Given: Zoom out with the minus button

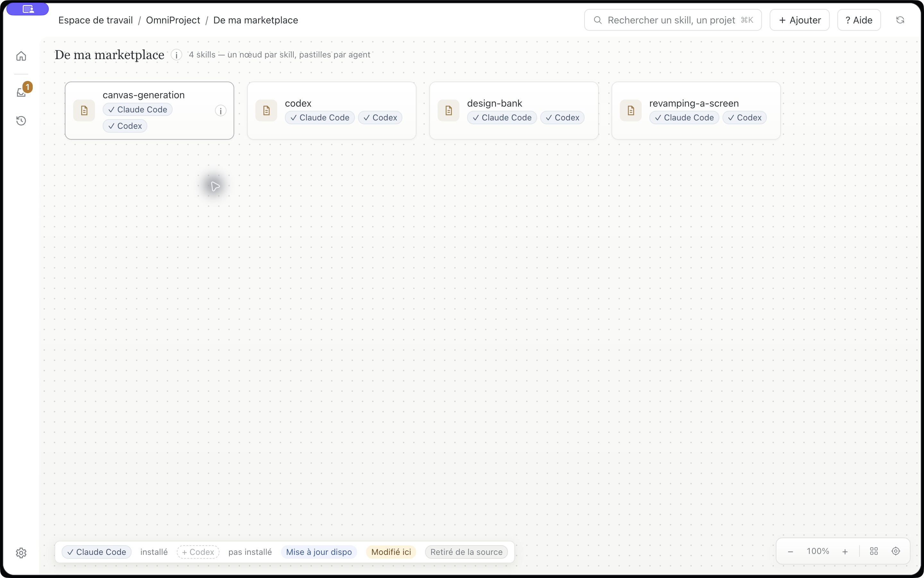Looking at the screenshot, I should [790, 551].
